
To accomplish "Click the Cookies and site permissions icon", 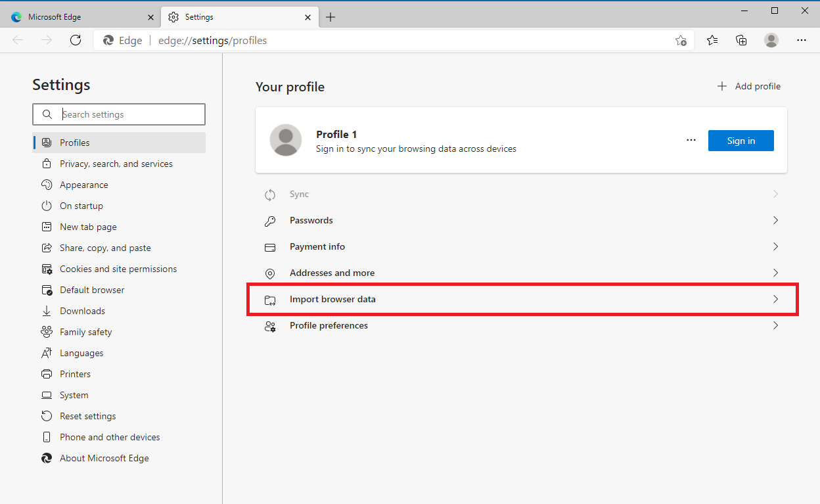I will (x=47, y=269).
